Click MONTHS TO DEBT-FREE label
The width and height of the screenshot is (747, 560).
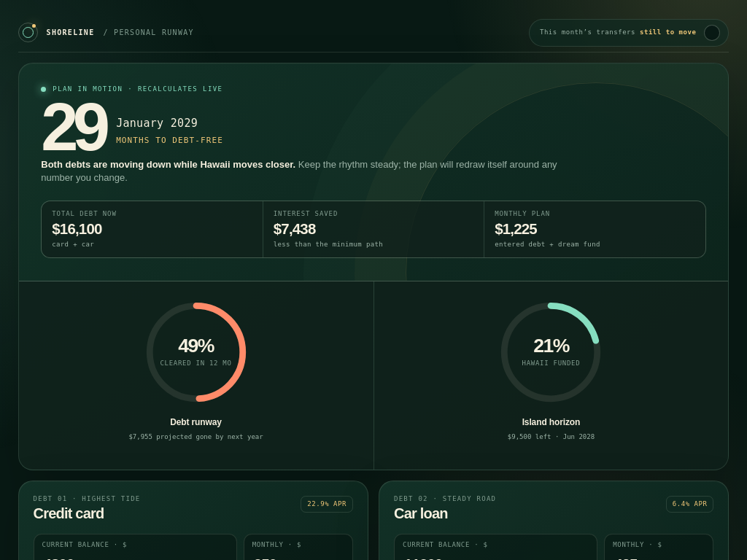pos(169,140)
